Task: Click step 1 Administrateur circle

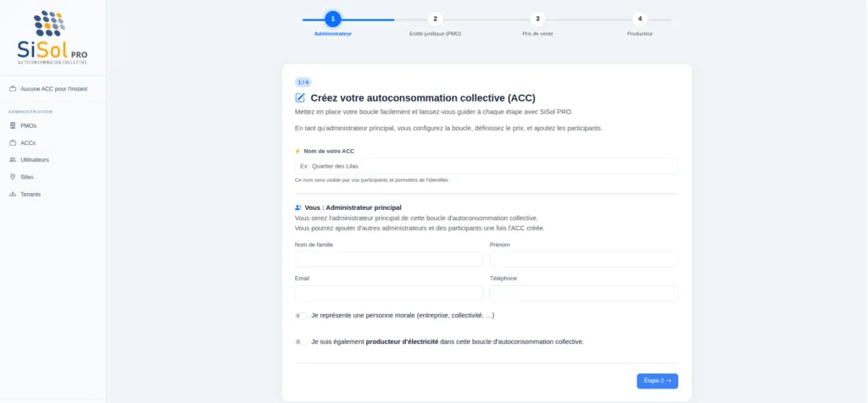Action: point(332,19)
